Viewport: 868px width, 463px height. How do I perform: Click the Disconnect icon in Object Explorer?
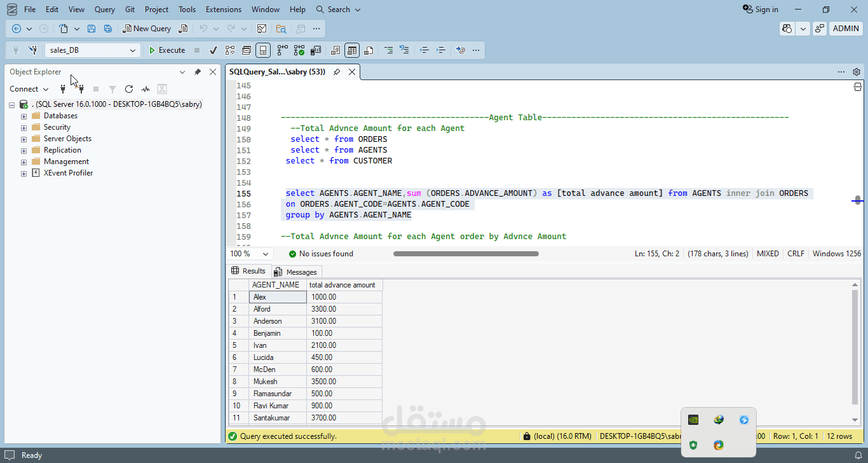(81, 89)
